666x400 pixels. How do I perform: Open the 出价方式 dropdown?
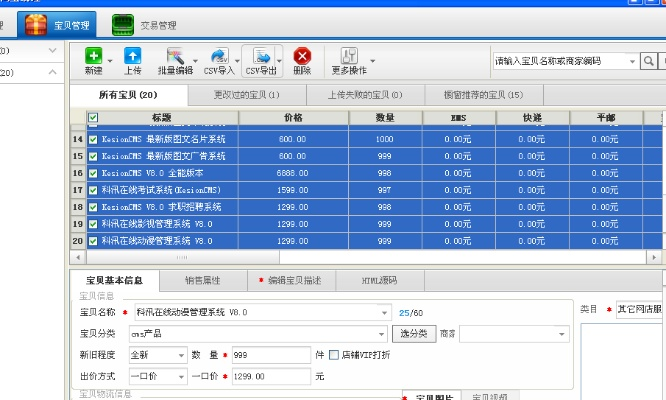click(181, 377)
